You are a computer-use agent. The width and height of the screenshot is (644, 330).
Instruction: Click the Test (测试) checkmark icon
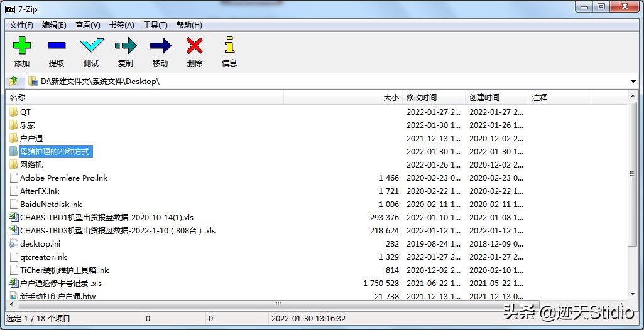[91, 45]
